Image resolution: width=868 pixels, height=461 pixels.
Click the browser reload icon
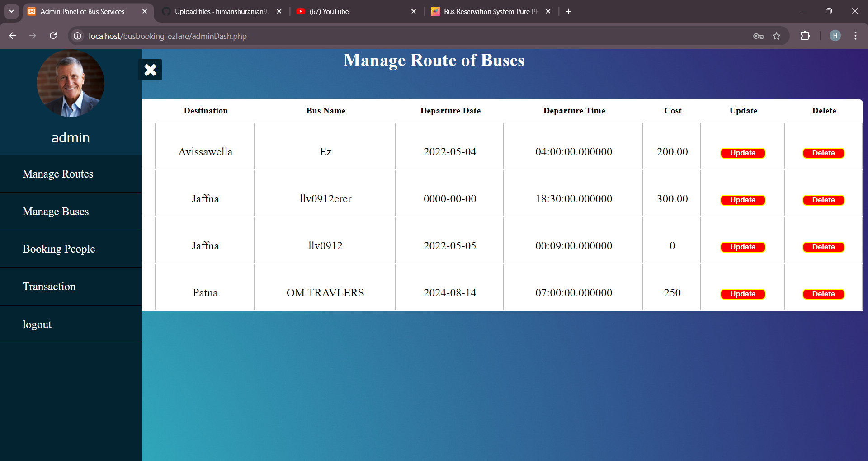pos(53,36)
